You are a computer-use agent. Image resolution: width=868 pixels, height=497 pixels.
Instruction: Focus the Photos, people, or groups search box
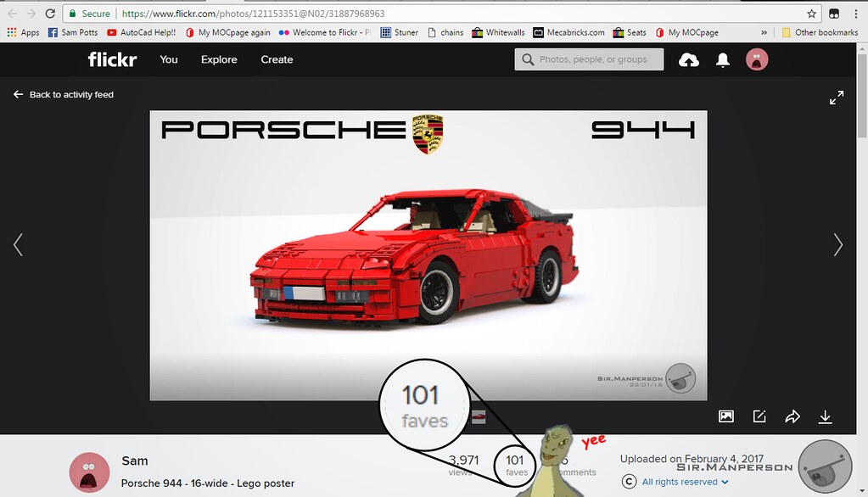589,59
